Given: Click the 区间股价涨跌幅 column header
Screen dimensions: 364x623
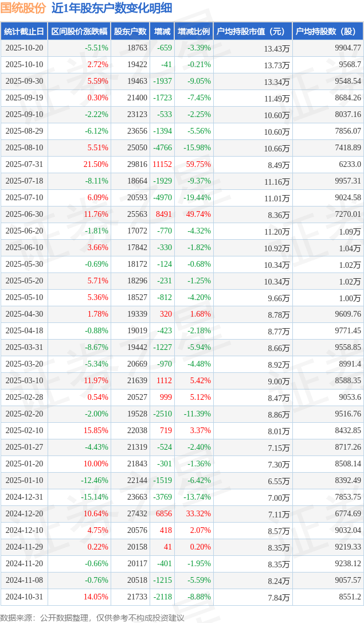Looking at the screenshot, I should coord(79,32).
